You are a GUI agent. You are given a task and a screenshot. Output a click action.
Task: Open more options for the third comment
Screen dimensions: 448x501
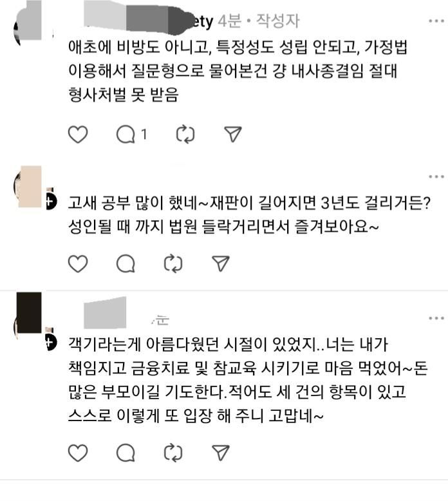tap(436, 318)
